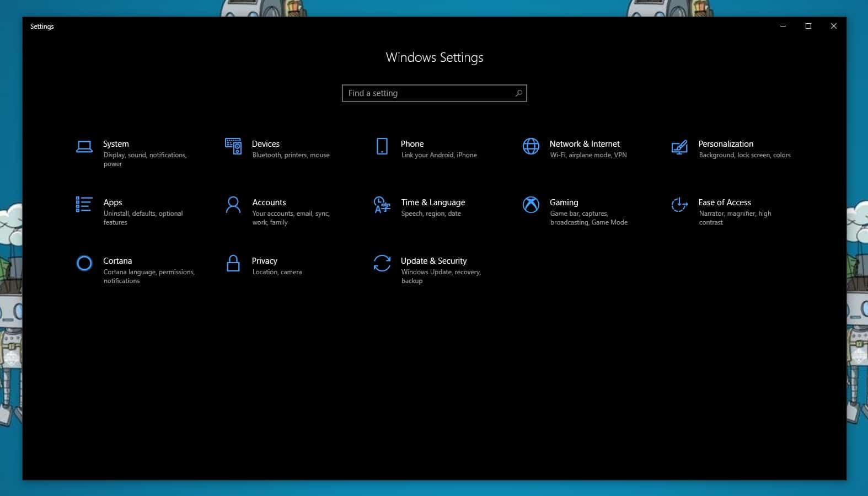This screenshot has height=496, width=868.
Task: Open Time & Language icon
Action: click(x=382, y=205)
